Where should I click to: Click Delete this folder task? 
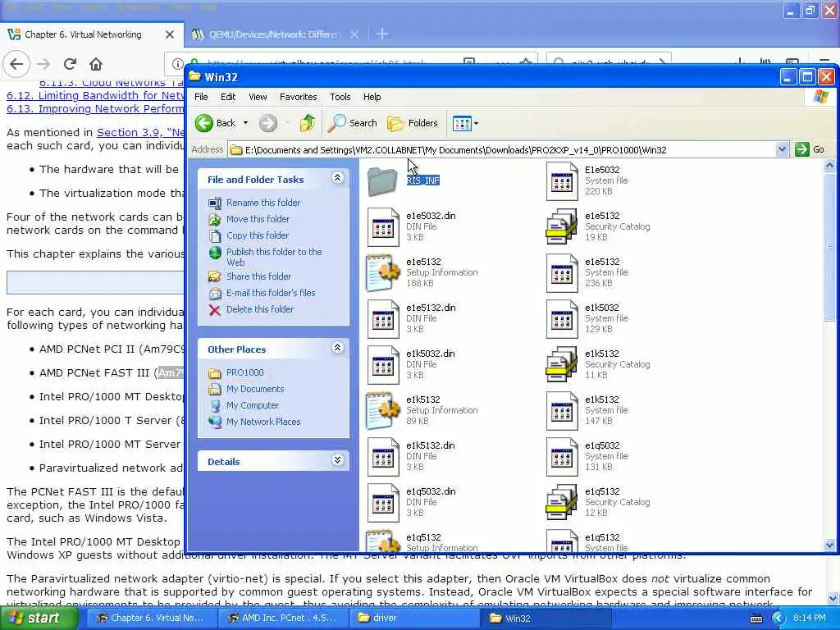pyautogui.click(x=260, y=309)
